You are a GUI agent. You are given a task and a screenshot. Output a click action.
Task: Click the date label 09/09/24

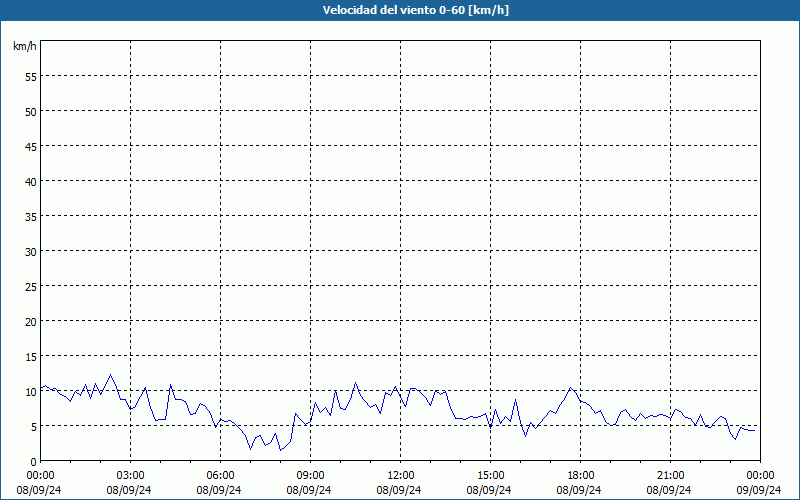[759, 490]
